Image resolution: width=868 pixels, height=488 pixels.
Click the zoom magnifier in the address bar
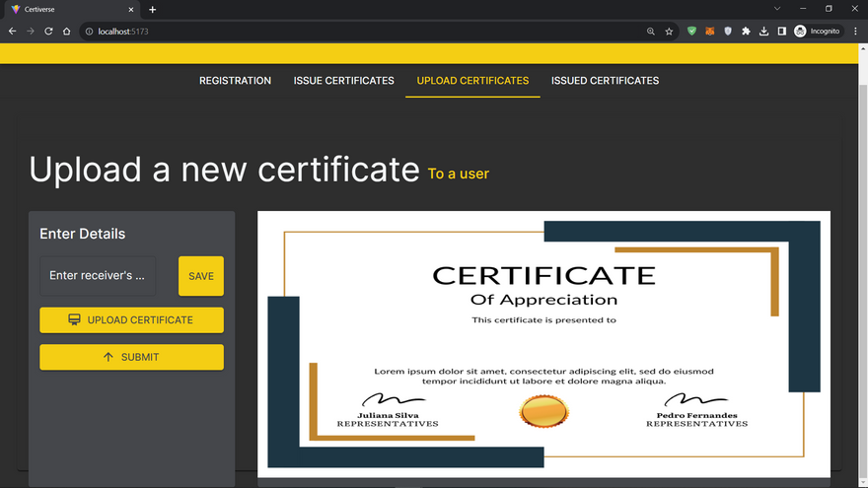click(x=651, y=32)
